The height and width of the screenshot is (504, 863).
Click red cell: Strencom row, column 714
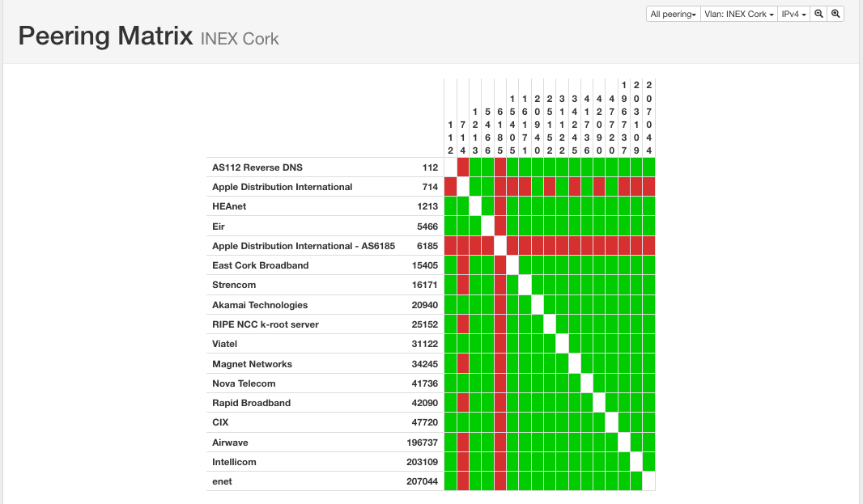(x=463, y=285)
